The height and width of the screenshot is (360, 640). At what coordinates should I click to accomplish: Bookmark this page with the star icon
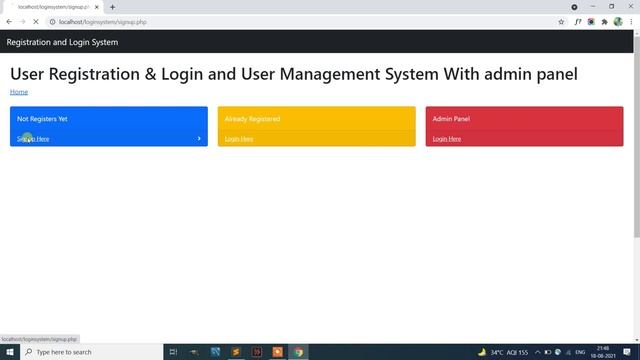tap(561, 22)
